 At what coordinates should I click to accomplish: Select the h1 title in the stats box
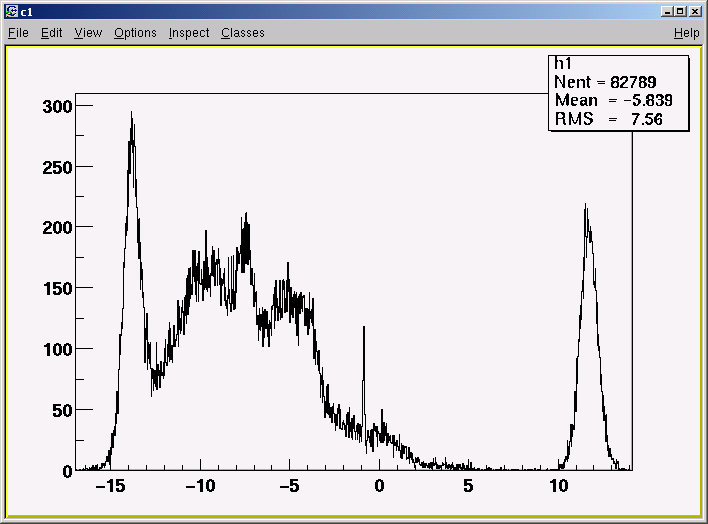(563, 63)
